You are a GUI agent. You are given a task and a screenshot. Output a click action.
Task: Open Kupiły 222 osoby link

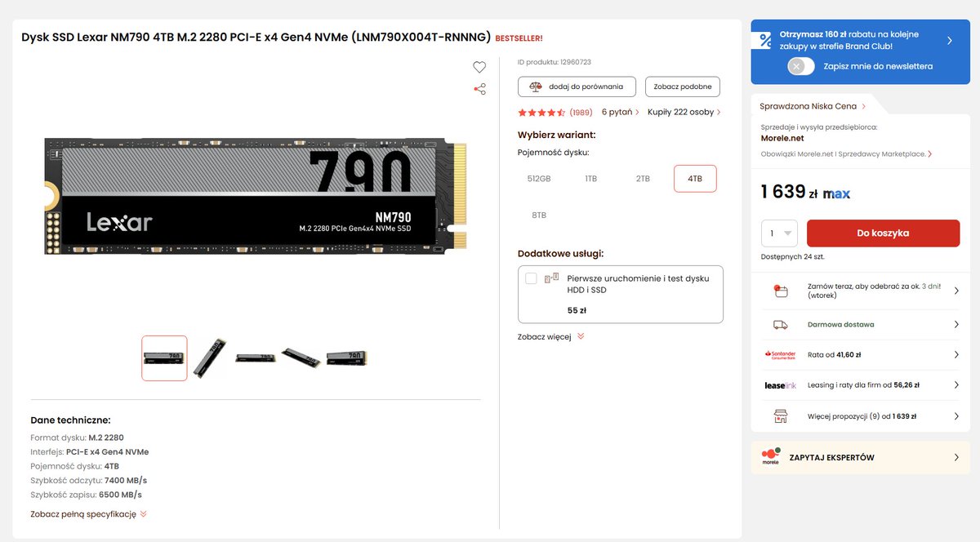pos(684,113)
